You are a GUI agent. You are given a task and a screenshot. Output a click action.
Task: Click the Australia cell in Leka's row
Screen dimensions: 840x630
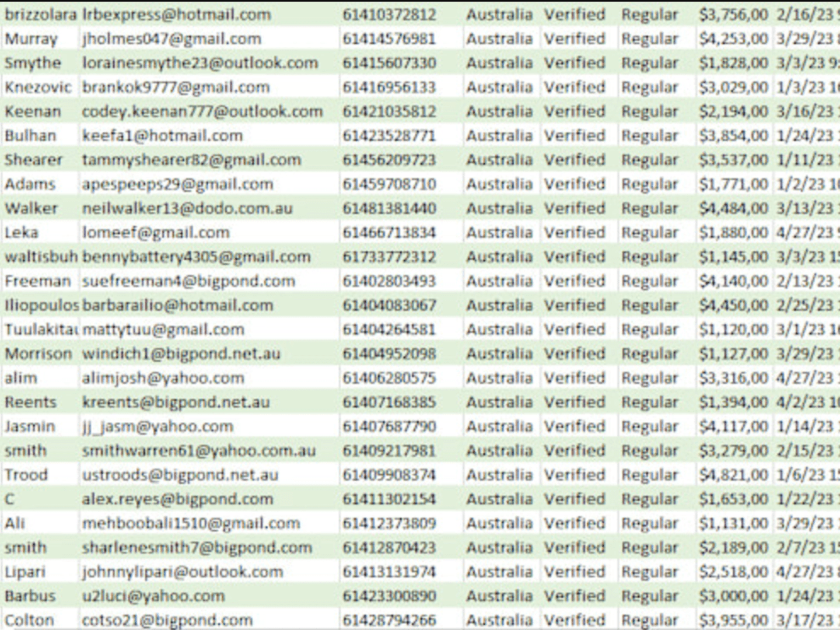pyautogui.click(x=502, y=233)
